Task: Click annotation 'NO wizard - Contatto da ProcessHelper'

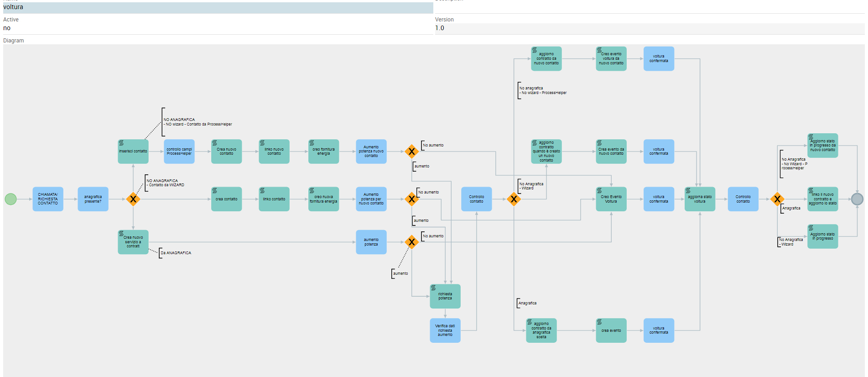Action: click(198, 122)
